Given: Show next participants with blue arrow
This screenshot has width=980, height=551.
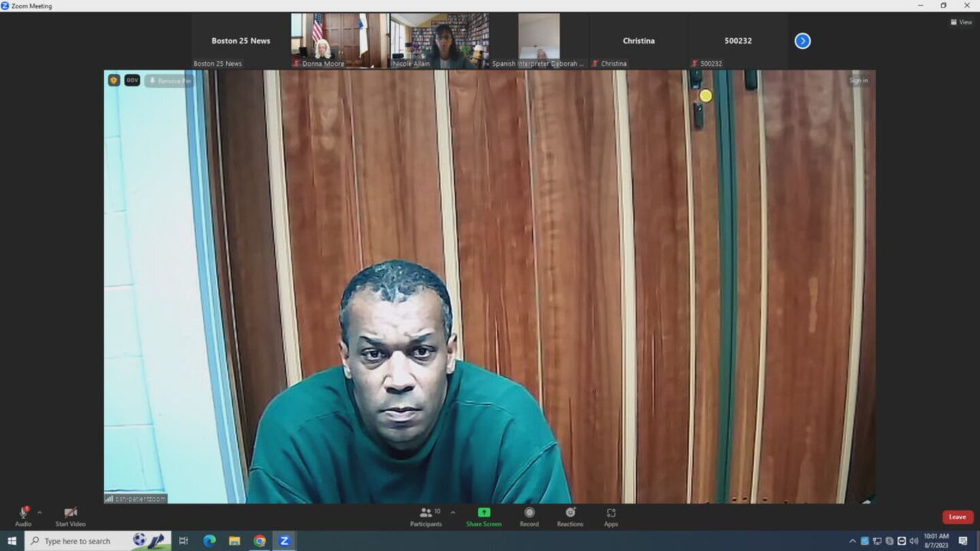Looking at the screenshot, I should pos(802,41).
